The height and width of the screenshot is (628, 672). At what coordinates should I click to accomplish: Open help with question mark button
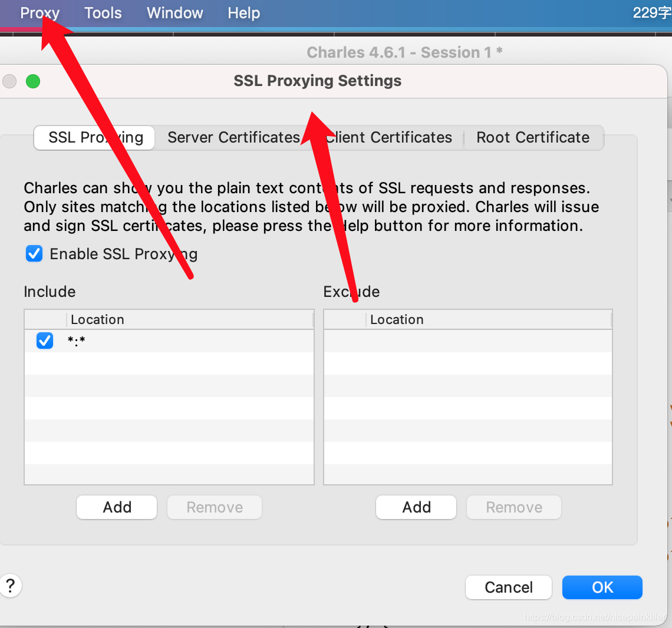tap(10, 586)
